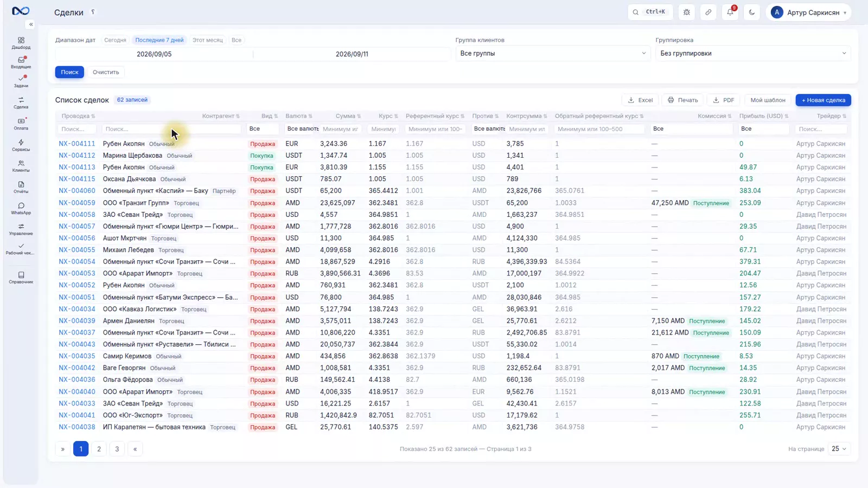This screenshot has width=868, height=488.
Task: Open the Оплата sidebar icon
Action: point(21,124)
